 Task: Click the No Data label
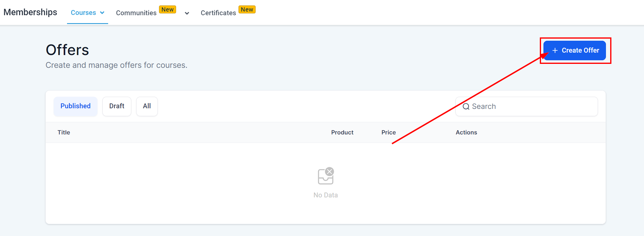326,195
